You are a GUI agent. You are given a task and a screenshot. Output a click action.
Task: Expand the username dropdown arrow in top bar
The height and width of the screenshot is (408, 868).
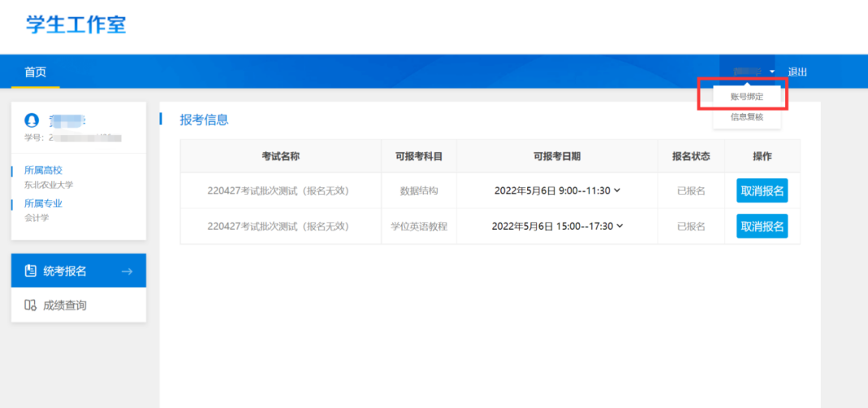(772, 72)
